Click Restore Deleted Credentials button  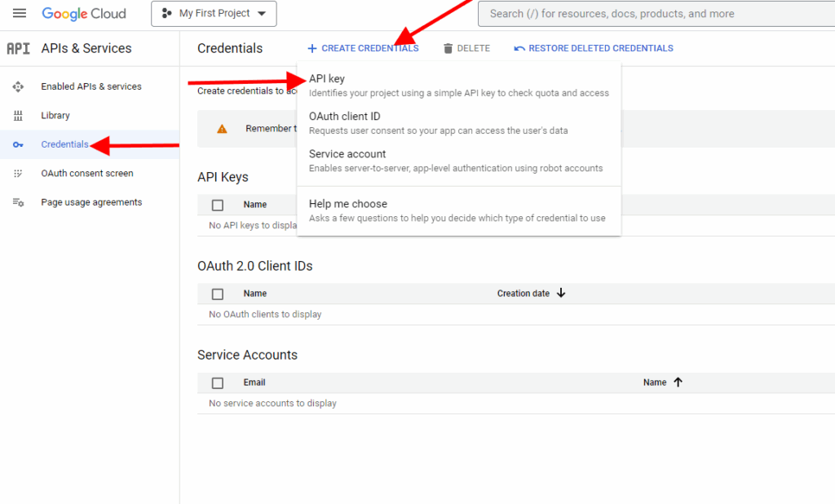click(594, 48)
